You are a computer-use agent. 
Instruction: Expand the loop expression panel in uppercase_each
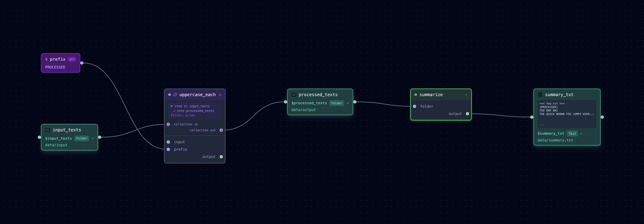coord(195,111)
